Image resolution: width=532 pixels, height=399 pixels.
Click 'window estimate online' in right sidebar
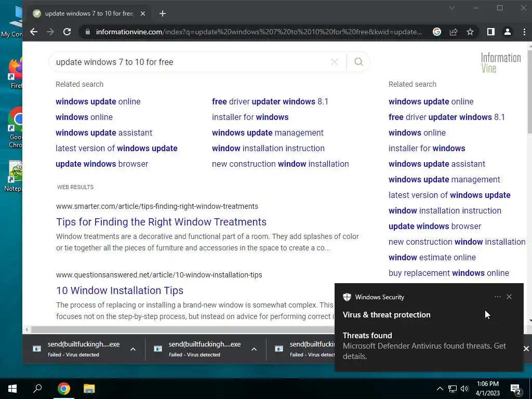432,258
